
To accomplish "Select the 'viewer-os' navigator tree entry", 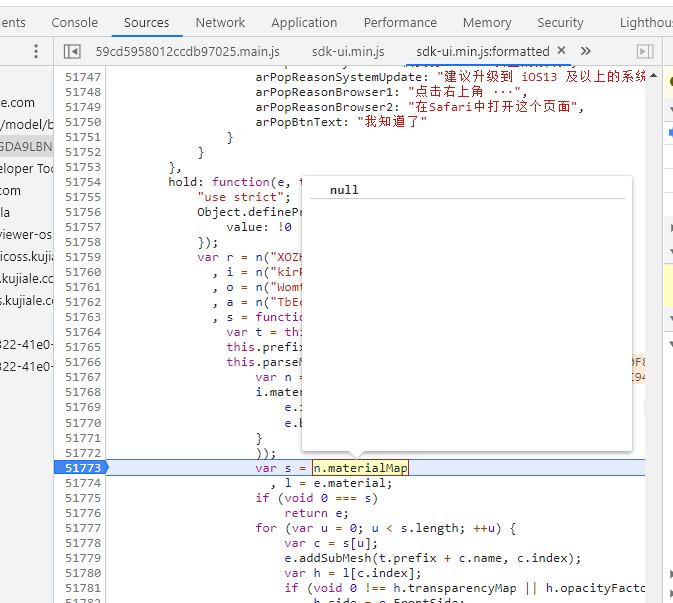I will 27,234.
